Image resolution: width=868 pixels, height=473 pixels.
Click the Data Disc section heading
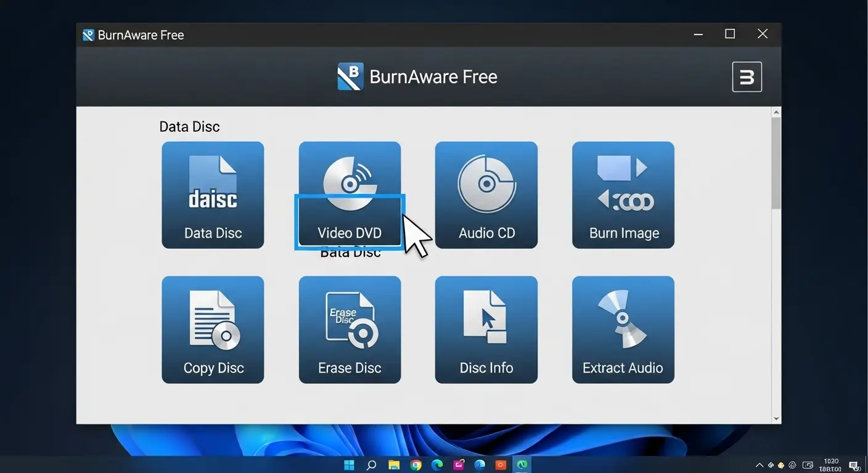click(189, 127)
